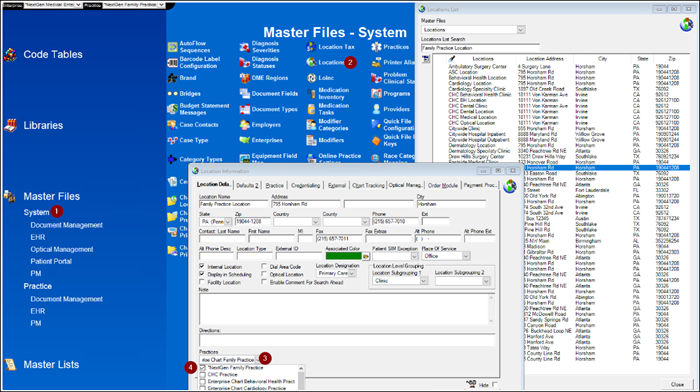Viewport: 700px width, 392px height.
Task: Open the Document Fields icon
Action: click(x=245, y=94)
